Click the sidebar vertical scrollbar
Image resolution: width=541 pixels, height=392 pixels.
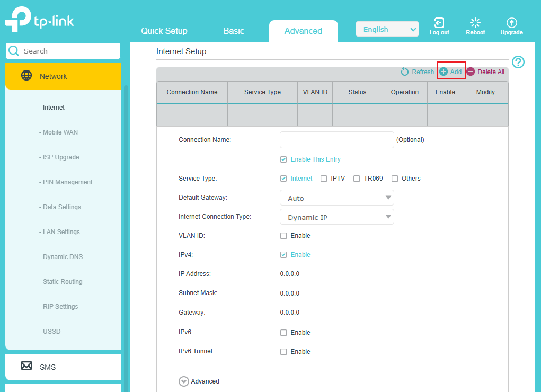(x=126, y=212)
